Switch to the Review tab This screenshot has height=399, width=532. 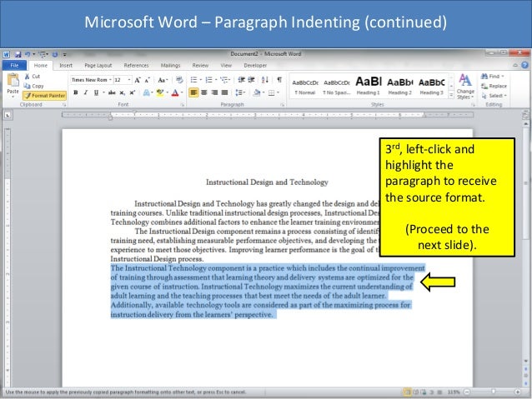click(200, 65)
